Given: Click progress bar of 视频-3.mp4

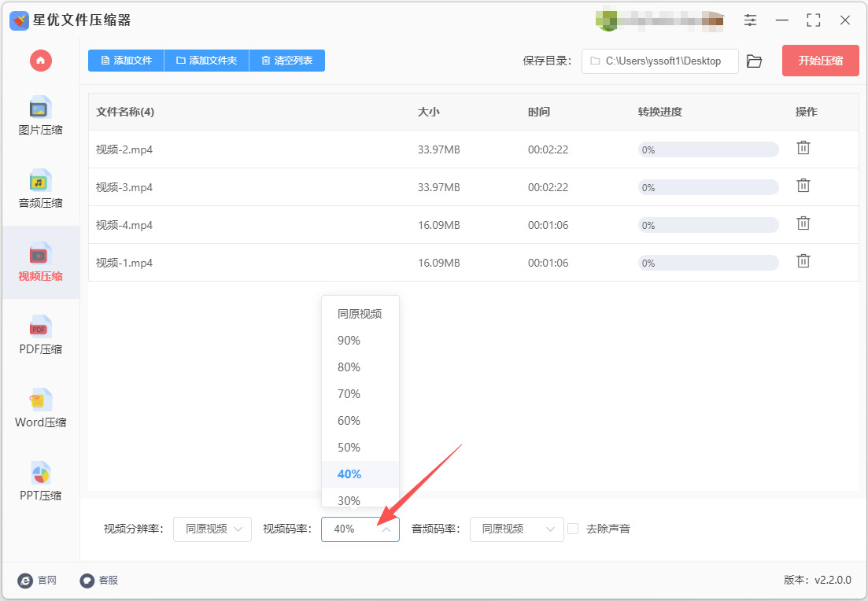Looking at the screenshot, I should (708, 187).
